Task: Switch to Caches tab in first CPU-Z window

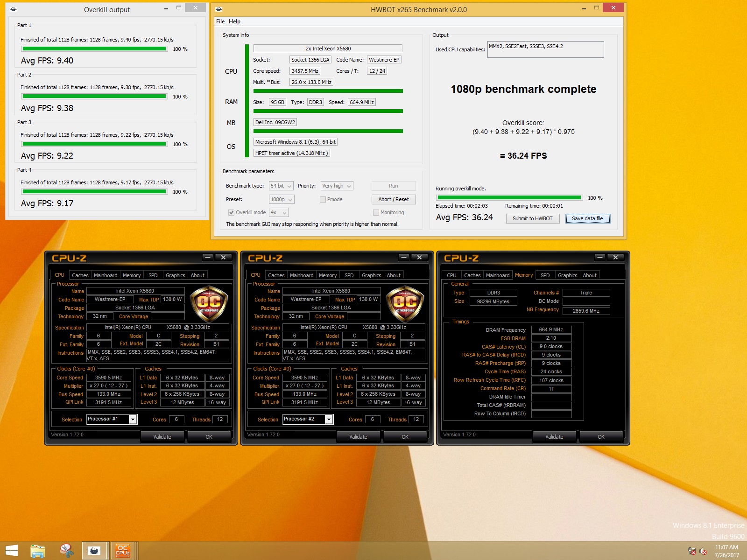Action: [x=80, y=275]
